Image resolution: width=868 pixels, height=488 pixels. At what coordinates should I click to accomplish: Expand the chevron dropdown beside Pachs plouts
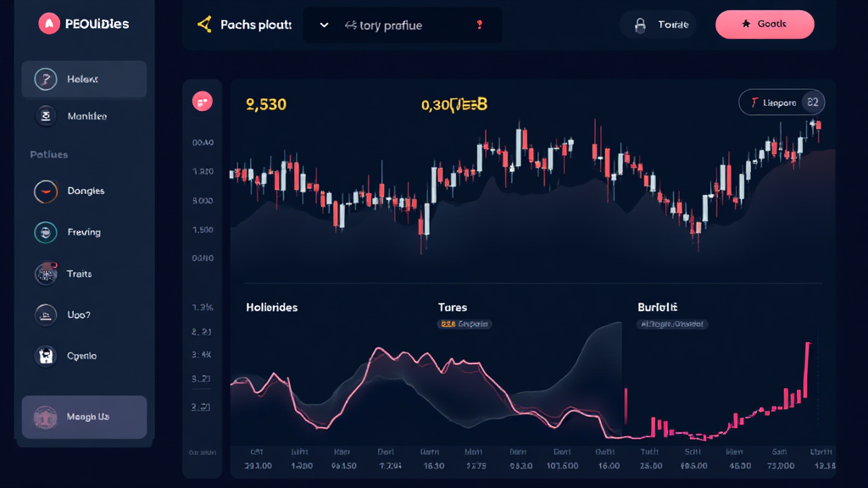click(x=324, y=25)
